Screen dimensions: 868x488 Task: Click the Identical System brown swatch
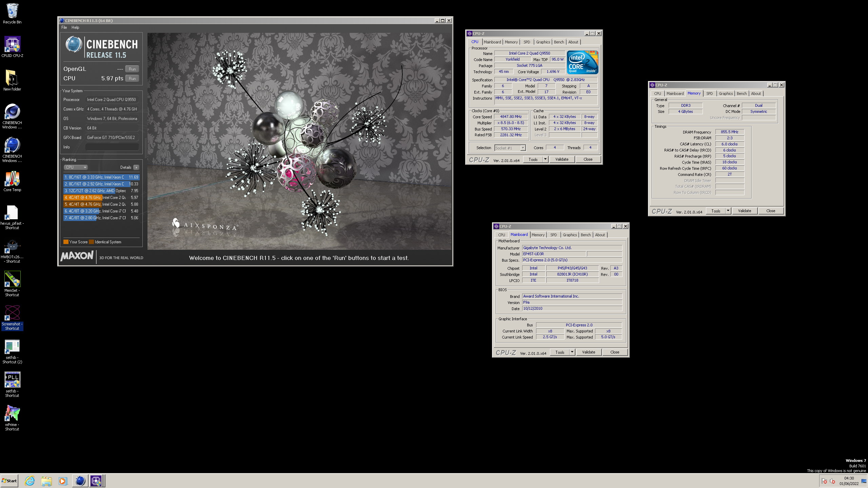pyautogui.click(x=91, y=242)
